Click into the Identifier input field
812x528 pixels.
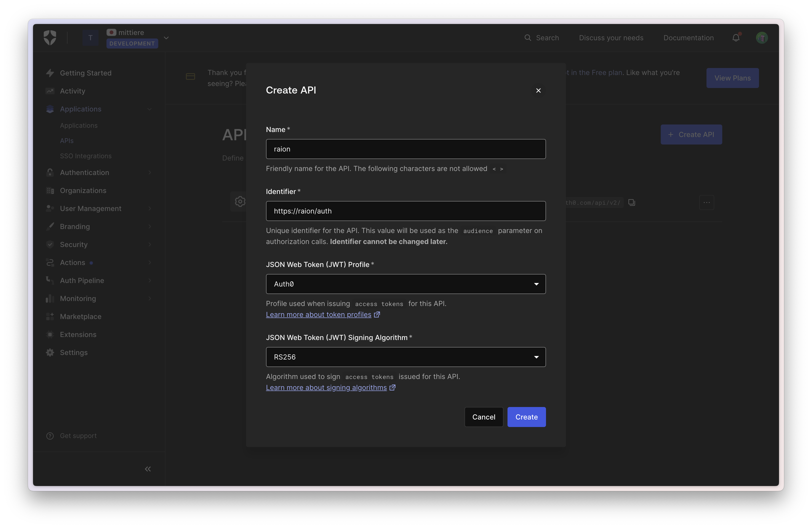(406, 211)
